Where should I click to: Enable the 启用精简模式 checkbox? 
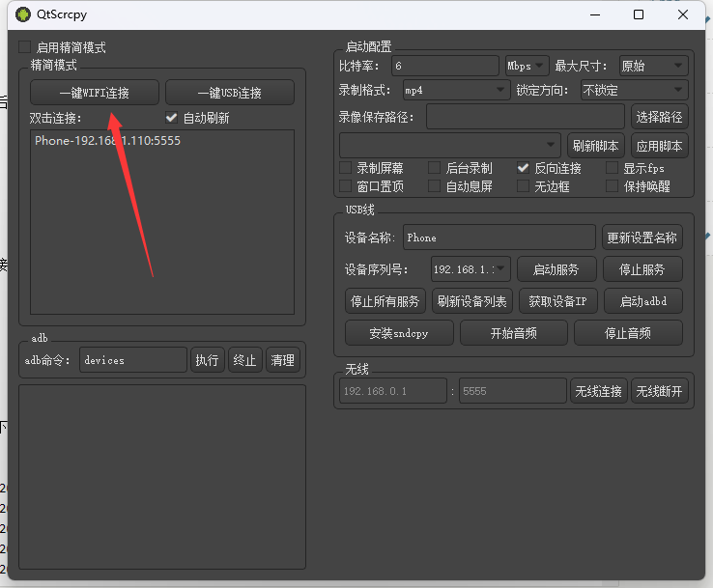pyautogui.click(x=24, y=46)
